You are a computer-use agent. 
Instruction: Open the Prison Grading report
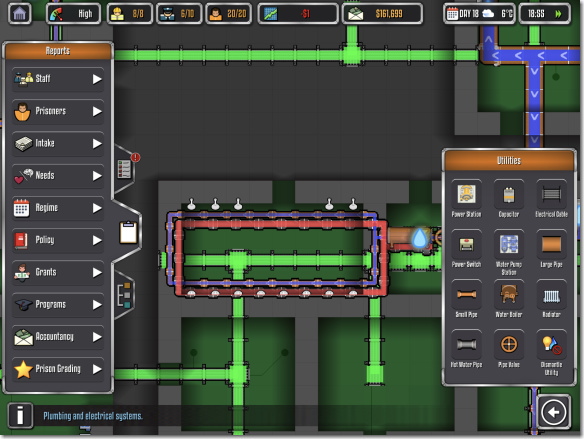point(58,369)
